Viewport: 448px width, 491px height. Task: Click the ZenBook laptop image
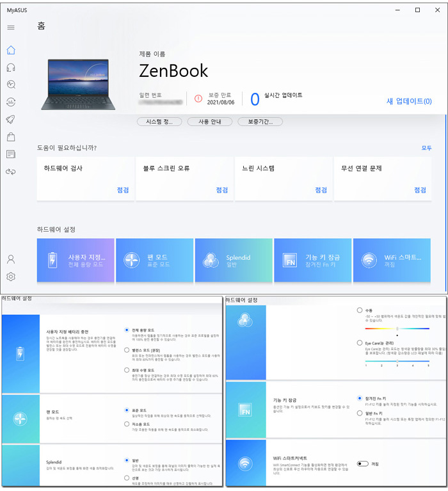pos(78,85)
